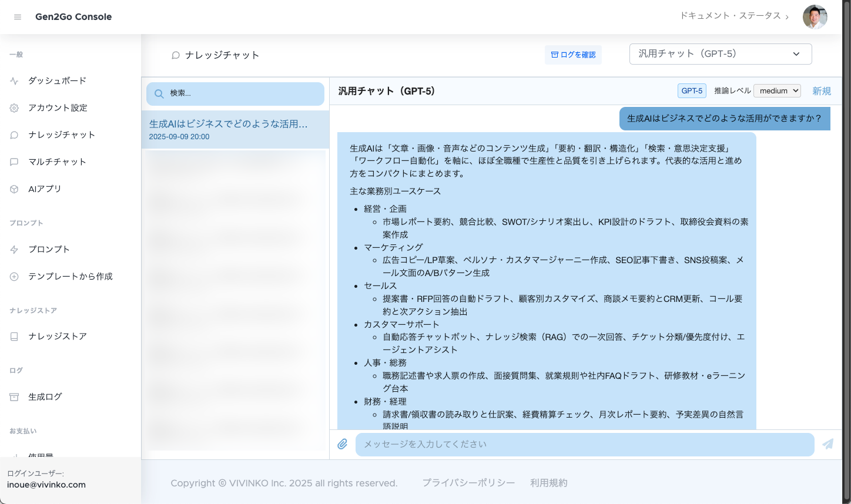Viewport: 851px width, 504px height.
Task: Click the send message paper plane icon
Action: pos(827,444)
